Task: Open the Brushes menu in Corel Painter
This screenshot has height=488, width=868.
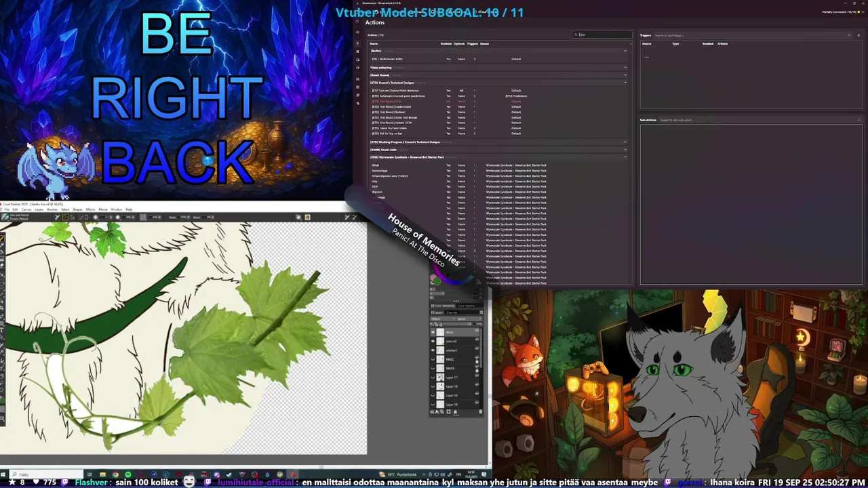Action: click(52, 209)
